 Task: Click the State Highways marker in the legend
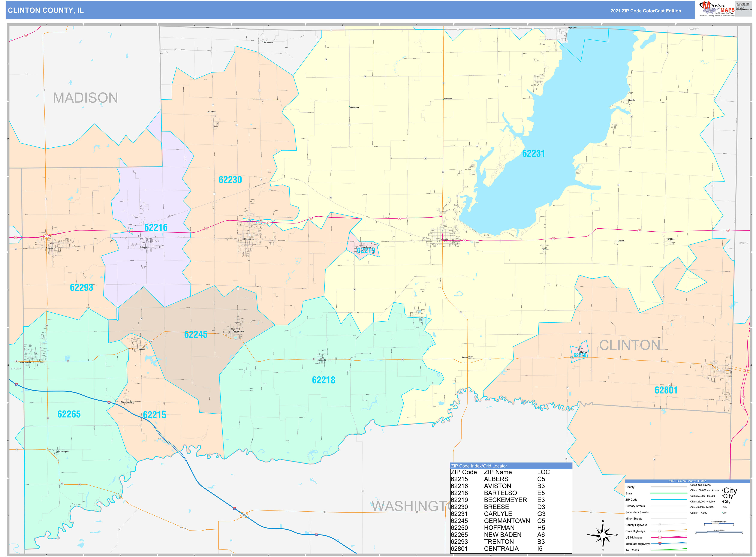(660, 531)
